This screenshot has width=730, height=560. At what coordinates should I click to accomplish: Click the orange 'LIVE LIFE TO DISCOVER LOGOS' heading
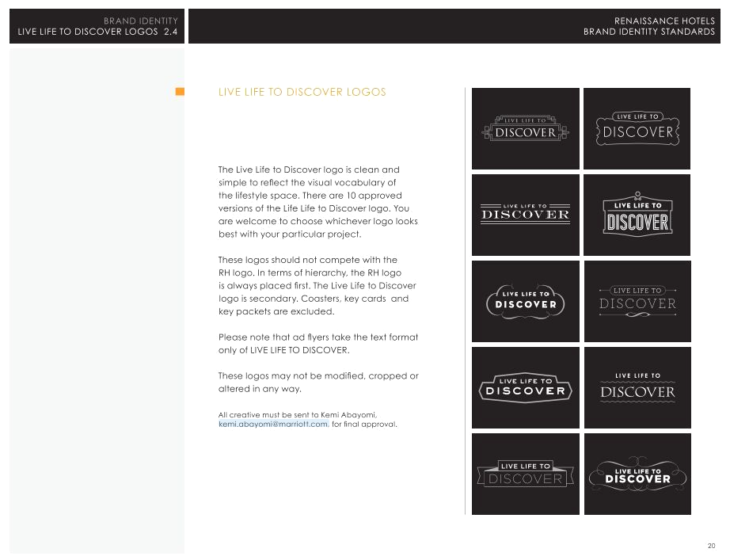tap(302, 92)
